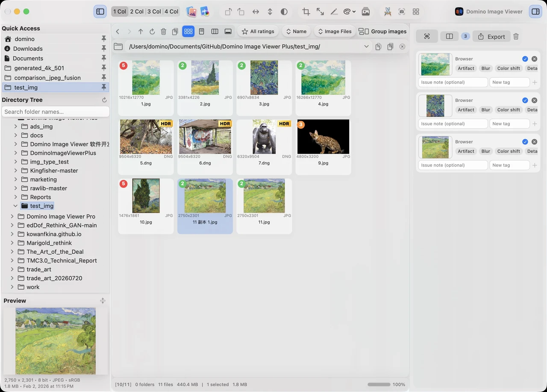Viewport: 547px width, 392px height.
Task: Uncheck the blue checkmark on the wheat field card
Action: [x=525, y=59]
